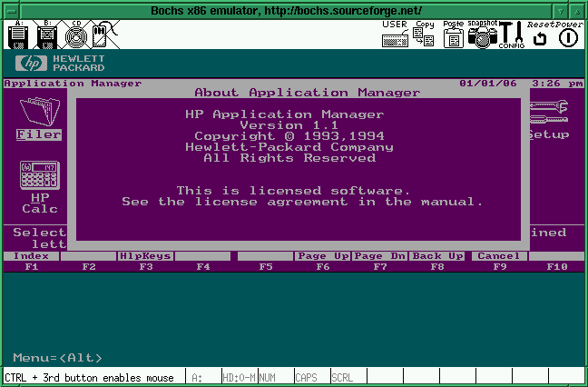Toggle the mouse capture icon

(x=104, y=35)
